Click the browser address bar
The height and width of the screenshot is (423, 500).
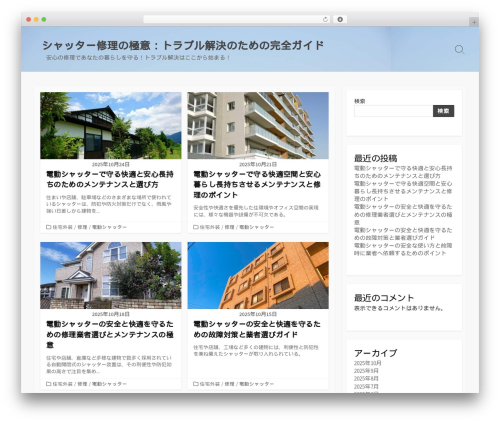pyautogui.click(x=237, y=20)
